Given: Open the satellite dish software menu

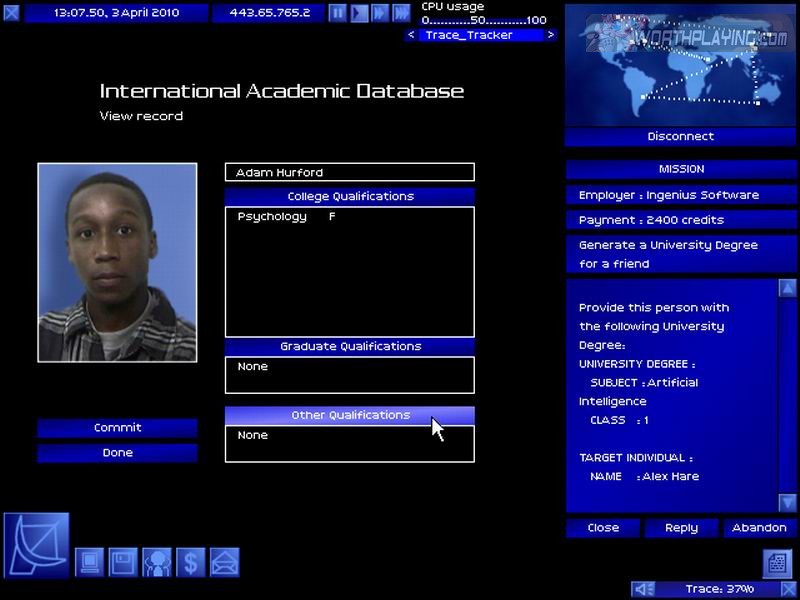Looking at the screenshot, I should click(x=37, y=545).
